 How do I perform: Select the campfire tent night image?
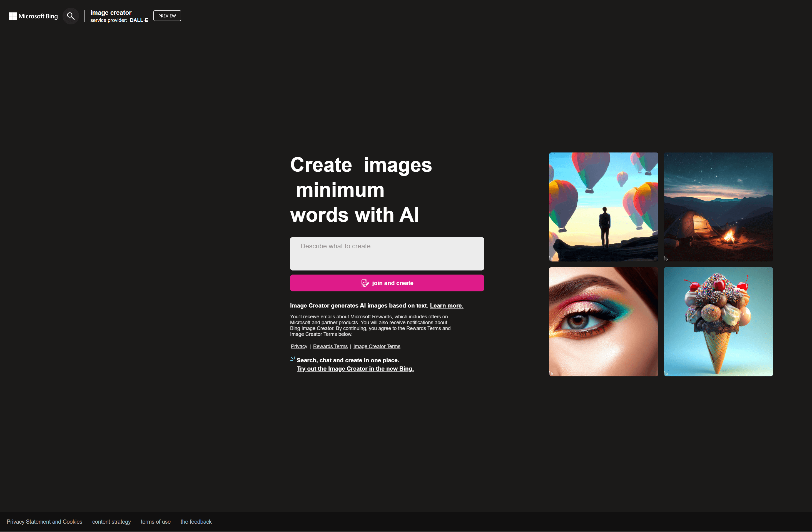[x=718, y=207]
